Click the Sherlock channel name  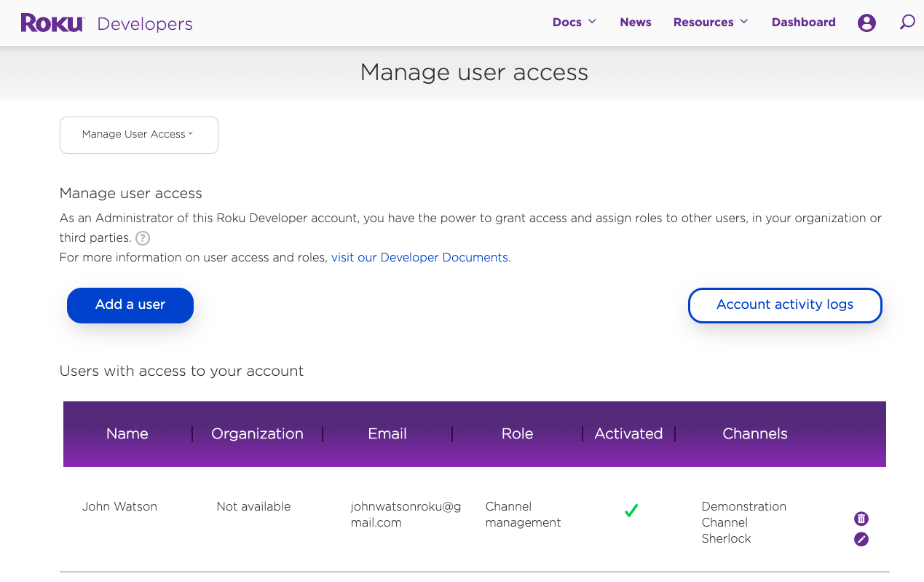[726, 539]
